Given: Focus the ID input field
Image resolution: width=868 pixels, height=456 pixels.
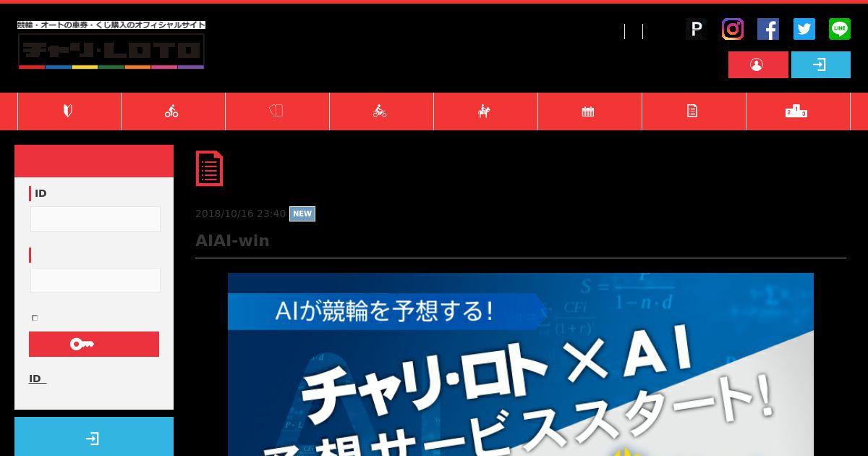Looking at the screenshot, I should point(95,219).
